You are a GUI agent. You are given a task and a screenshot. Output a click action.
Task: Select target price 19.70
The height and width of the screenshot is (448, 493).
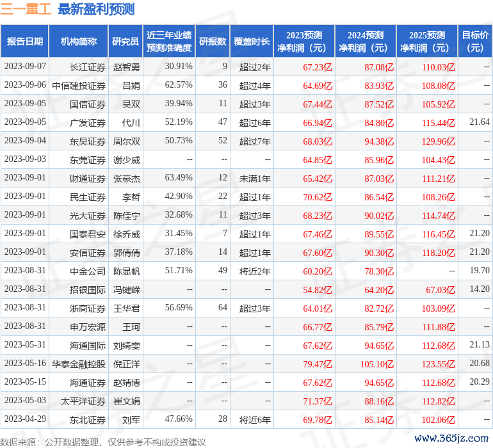[x=480, y=270]
